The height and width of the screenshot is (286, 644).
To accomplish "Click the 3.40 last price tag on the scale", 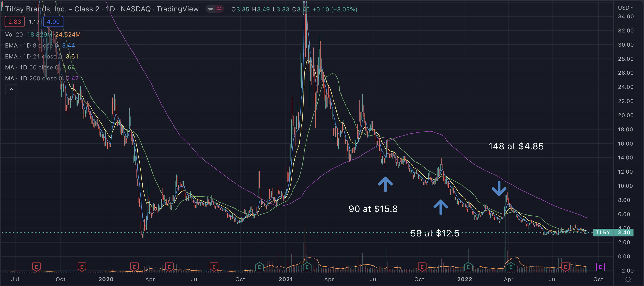I will click(624, 233).
